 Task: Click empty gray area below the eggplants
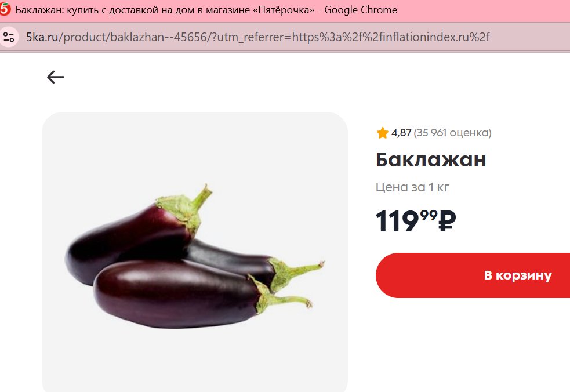195,360
